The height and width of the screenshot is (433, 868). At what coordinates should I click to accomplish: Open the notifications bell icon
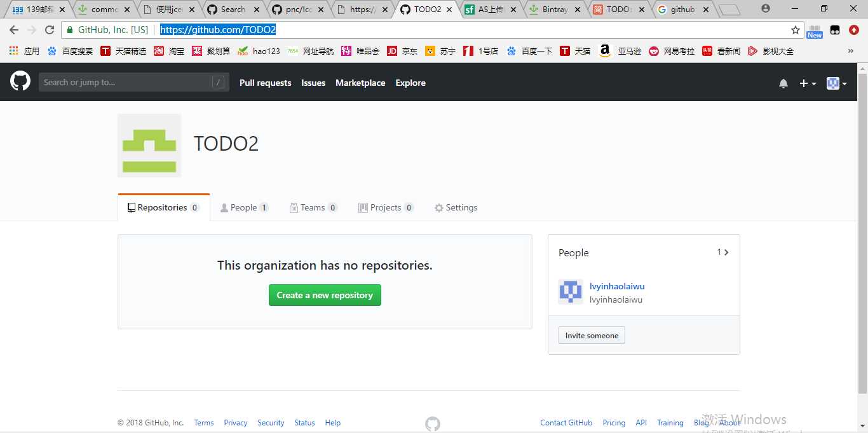pyautogui.click(x=783, y=83)
